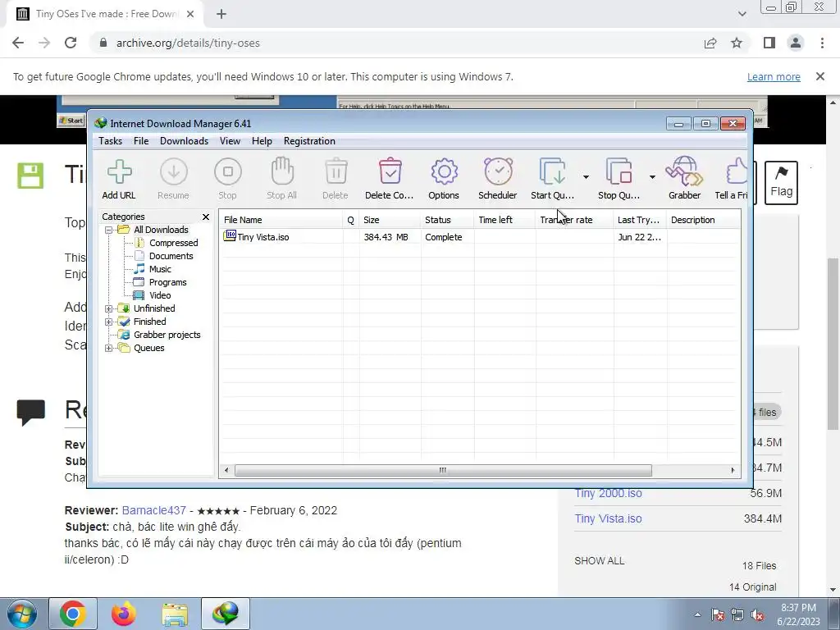Open Stop Queue dropdown arrow

652,177
